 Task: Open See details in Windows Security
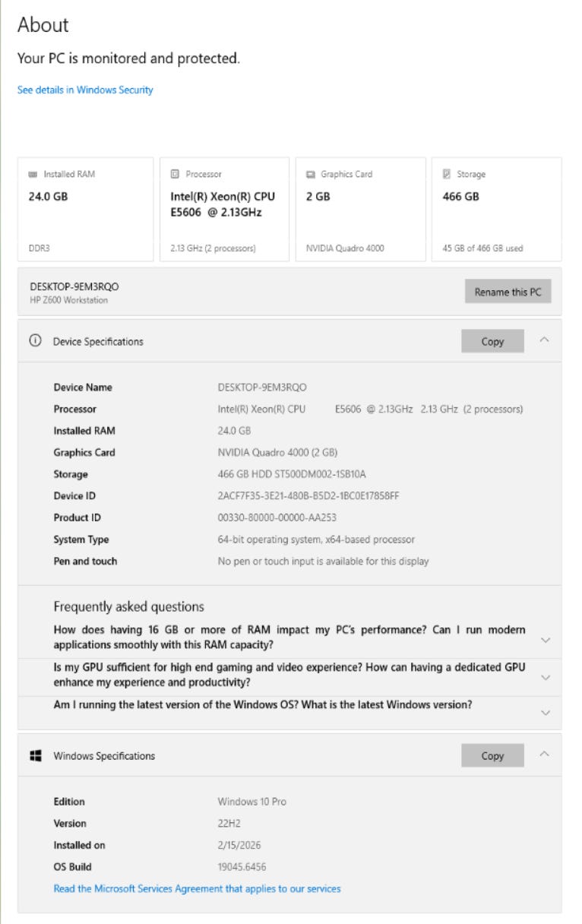85,90
